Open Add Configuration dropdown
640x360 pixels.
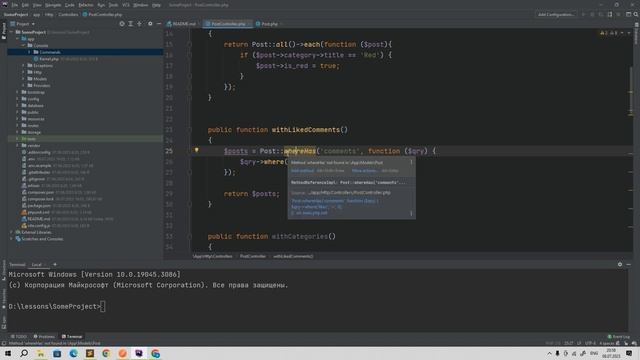(556, 14)
